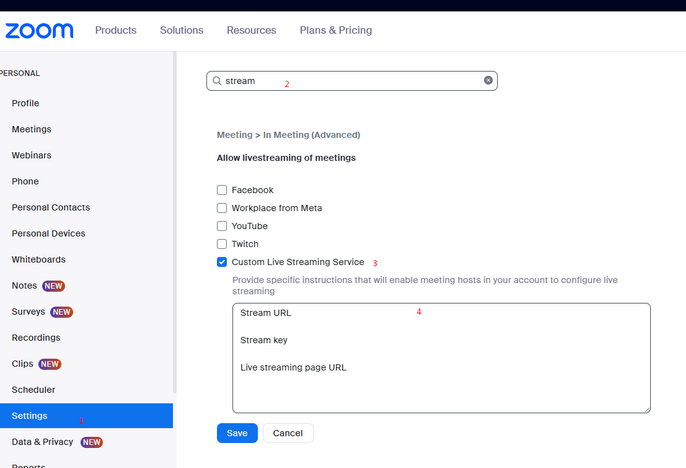This screenshot has height=468, width=686.
Task: Click the 'Stream URL' line in the text area
Action: tap(266, 313)
